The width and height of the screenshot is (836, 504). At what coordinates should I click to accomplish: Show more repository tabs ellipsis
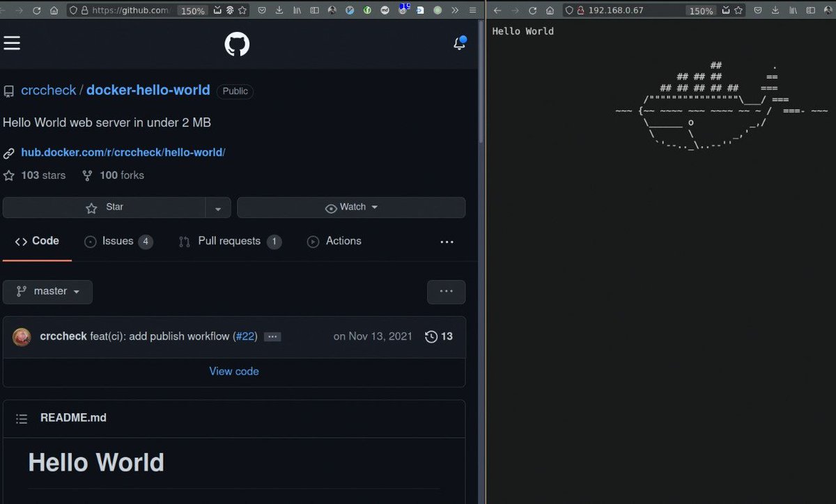coord(447,242)
